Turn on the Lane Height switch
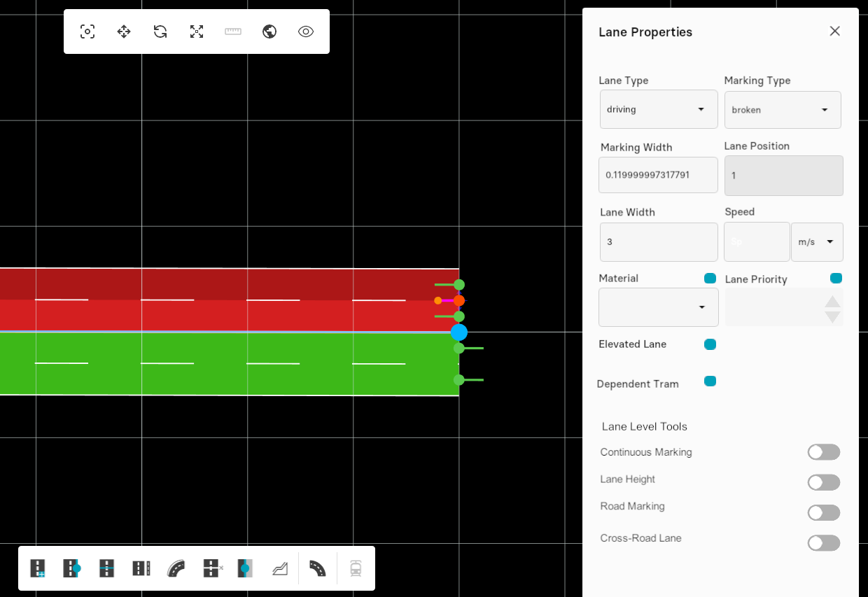Viewport: 868px width, 597px height. pyautogui.click(x=823, y=482)
